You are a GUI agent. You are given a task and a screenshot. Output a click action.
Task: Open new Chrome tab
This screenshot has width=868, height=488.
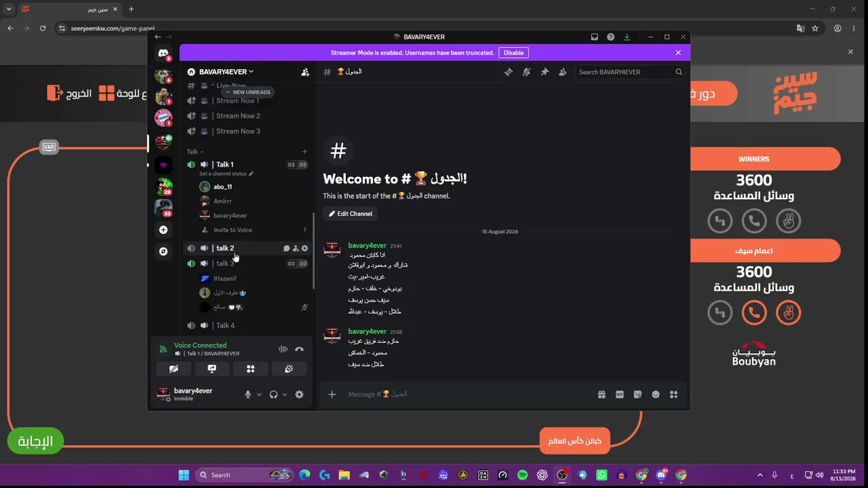pyautogui.click(x=132, y=9)
